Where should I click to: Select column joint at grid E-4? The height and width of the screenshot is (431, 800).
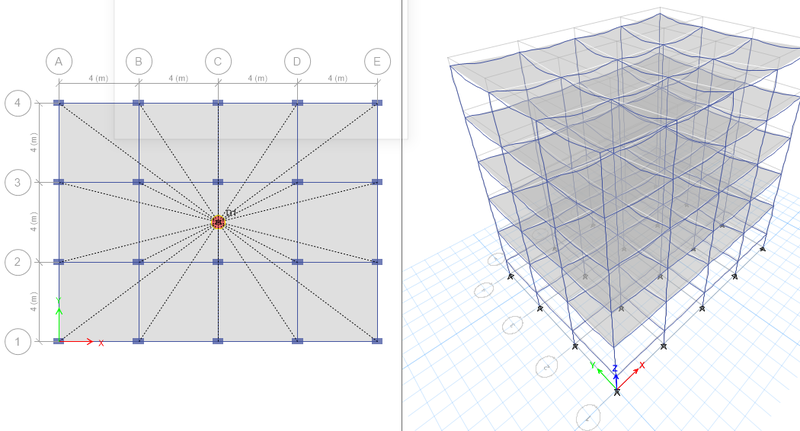pos(377,103)
